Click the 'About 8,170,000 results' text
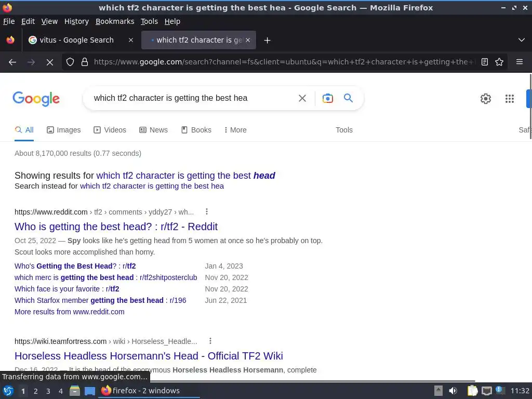This screenshot has height=399, width=532. (x=78, y=153)
